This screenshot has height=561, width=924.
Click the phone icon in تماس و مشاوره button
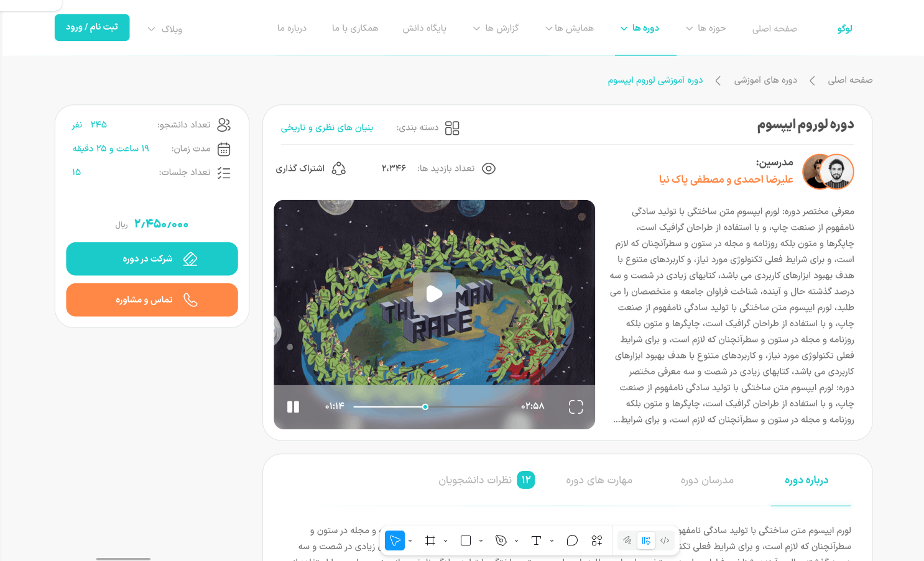190,300
